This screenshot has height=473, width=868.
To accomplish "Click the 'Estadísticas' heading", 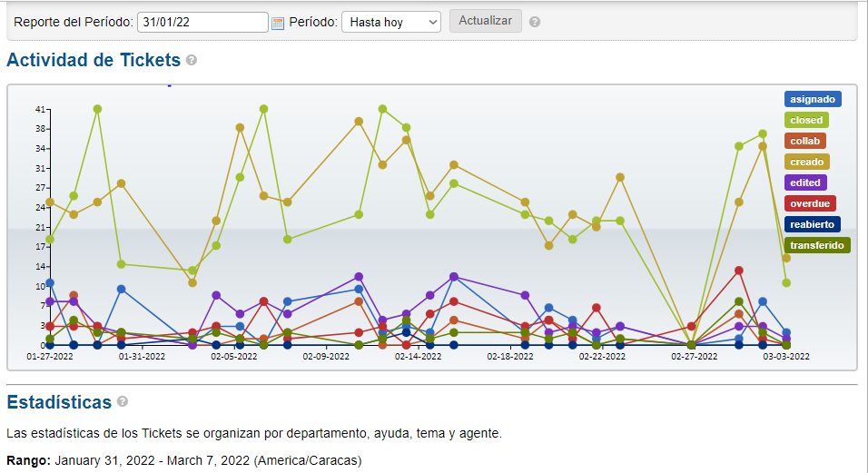I will pyautogui.click(x=59, y=401).
